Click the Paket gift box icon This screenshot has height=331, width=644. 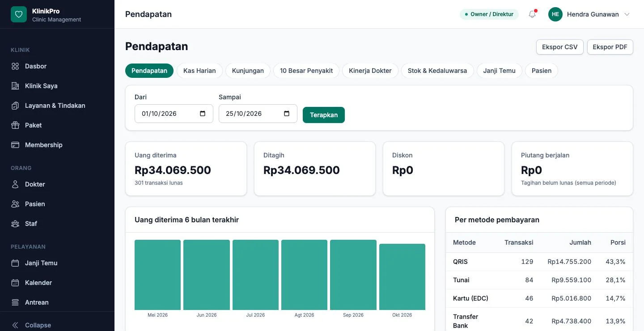click(15, 125)
